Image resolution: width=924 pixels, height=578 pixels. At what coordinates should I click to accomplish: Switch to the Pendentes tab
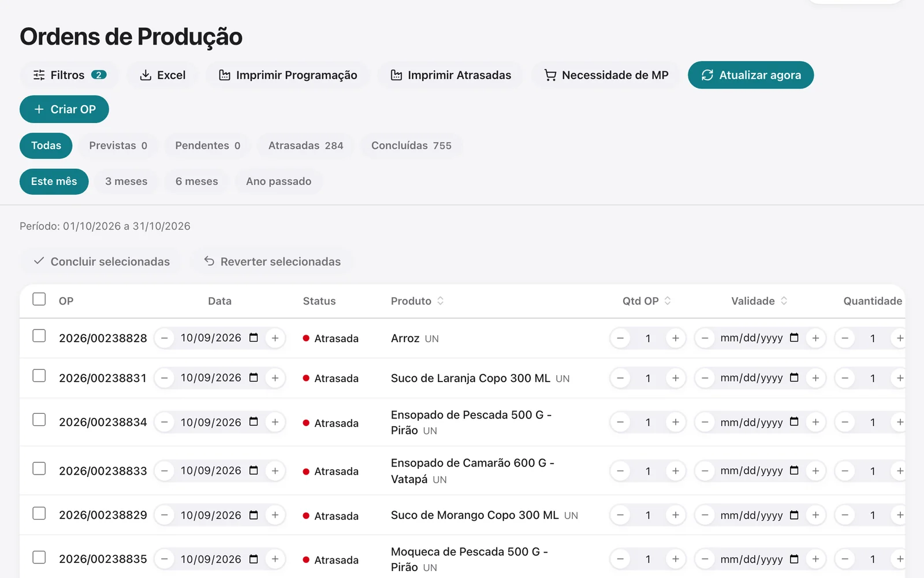click(x=207, y=146)
